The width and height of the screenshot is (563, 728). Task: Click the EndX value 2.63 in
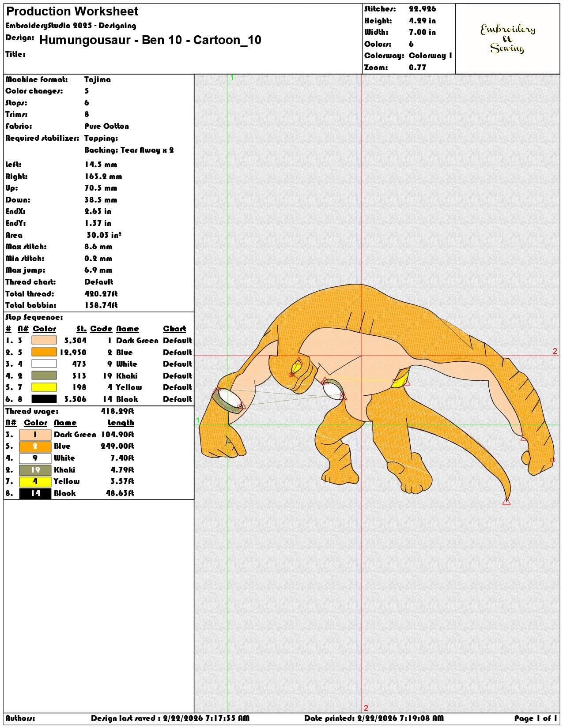click(x=98, y=211)
